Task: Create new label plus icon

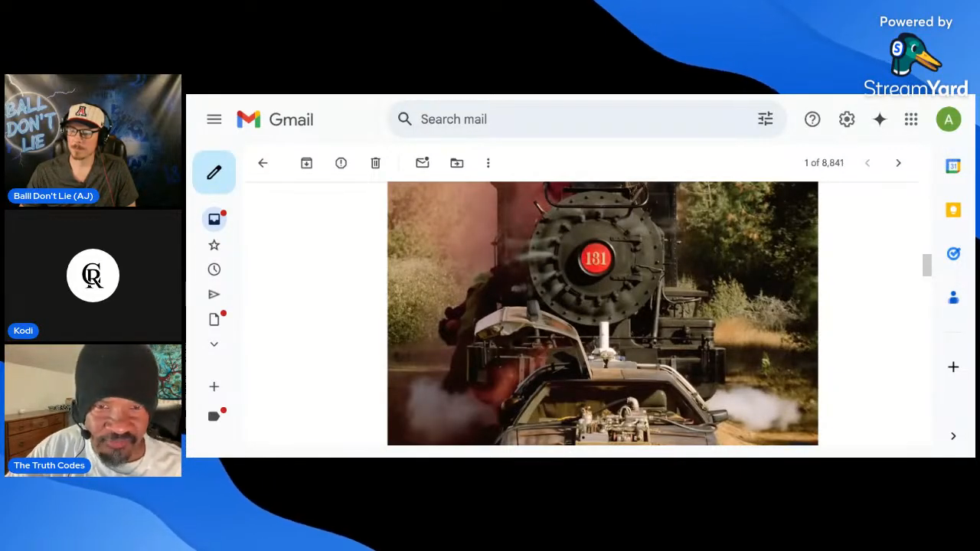Action: click(214, 387)
